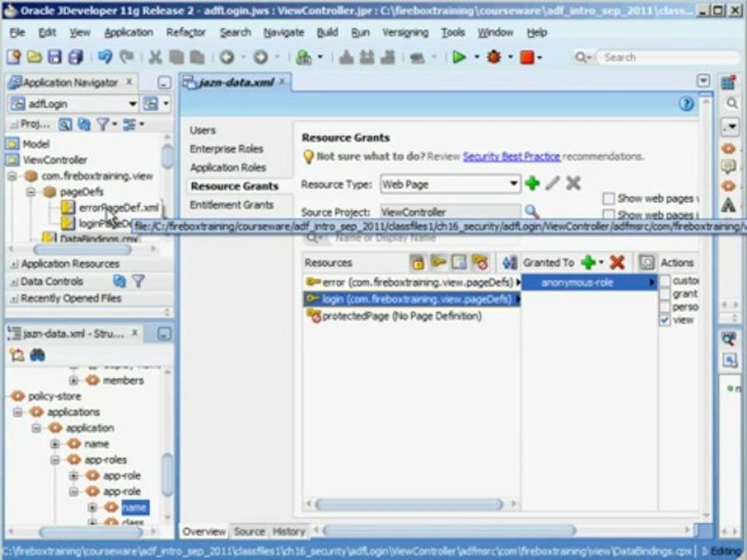Open the Refactor menu
Screen dimensions: 747x560
click(186, 33)
